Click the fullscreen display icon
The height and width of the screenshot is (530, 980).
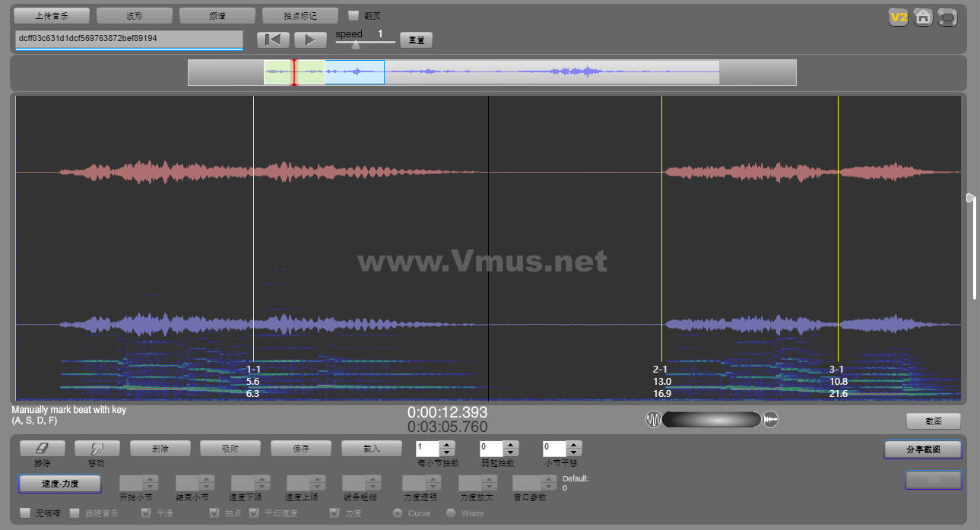(947, 17)
